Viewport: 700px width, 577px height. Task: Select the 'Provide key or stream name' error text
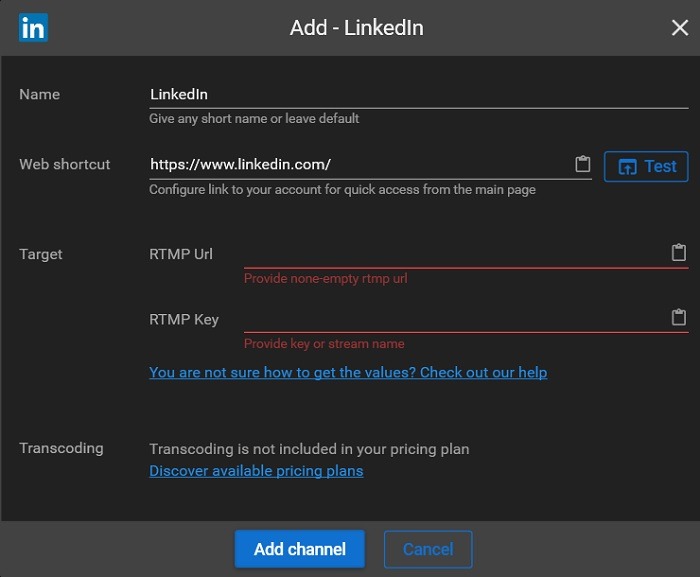click(x=324, y=344)
